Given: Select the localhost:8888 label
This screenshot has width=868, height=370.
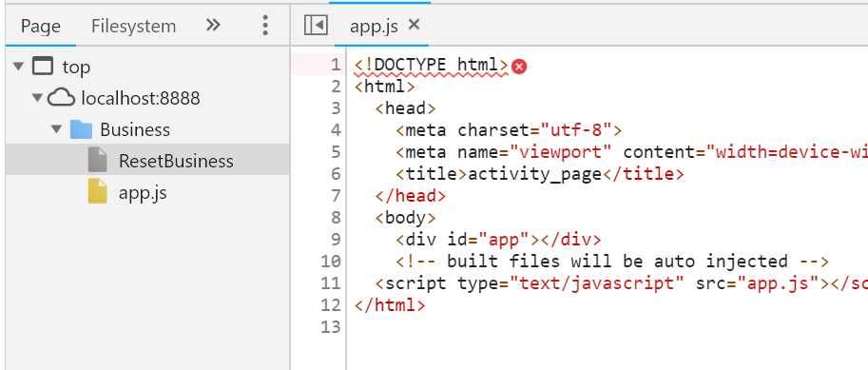Looking at the screenshot, I should point(141,99).
